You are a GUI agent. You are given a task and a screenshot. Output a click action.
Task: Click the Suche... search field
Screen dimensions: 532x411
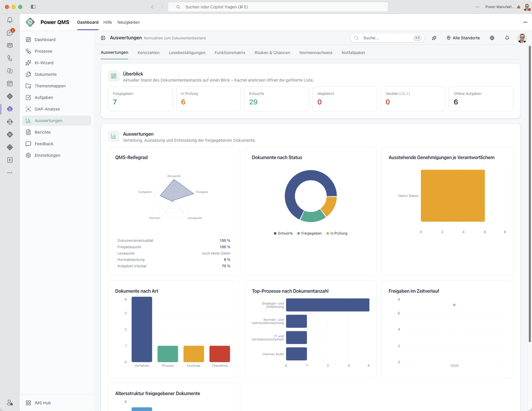tap(387, 38)
